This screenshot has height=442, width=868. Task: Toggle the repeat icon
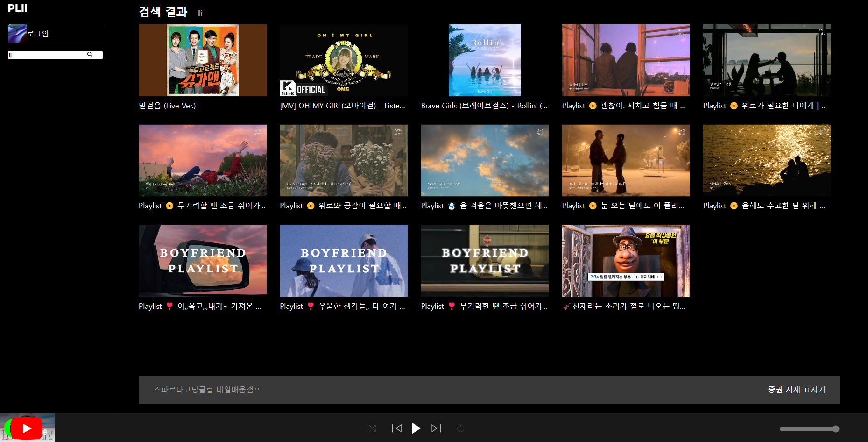click(460, 428)
